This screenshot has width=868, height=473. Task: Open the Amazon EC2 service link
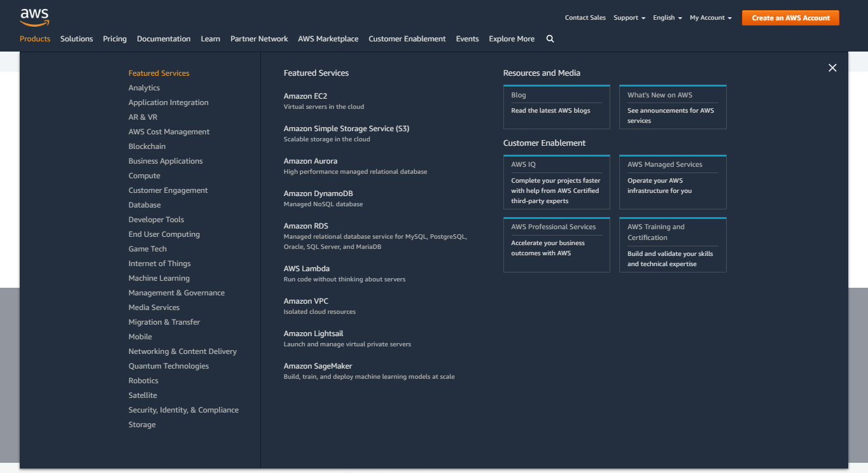tap(305, 96)
